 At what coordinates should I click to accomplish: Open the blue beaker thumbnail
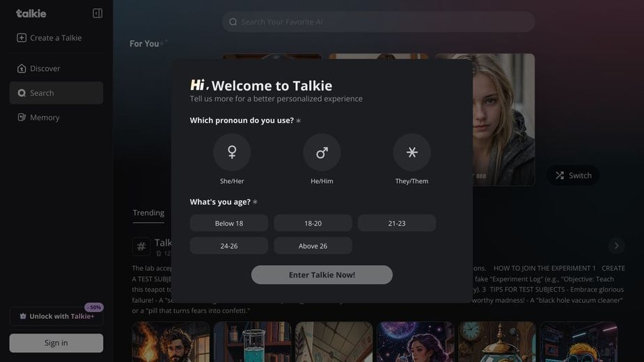pos(252,342)
